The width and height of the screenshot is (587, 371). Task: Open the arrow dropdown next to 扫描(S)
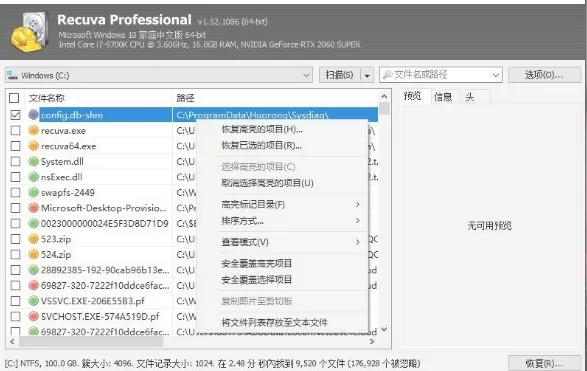click(367, 75)
